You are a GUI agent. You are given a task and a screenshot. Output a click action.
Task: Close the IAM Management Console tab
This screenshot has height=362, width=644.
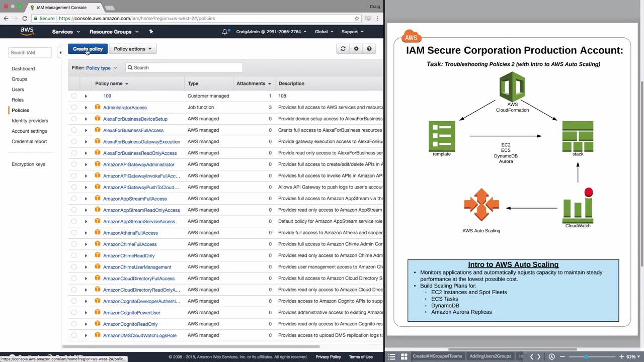pyautogui.click(x=99, y=8)
